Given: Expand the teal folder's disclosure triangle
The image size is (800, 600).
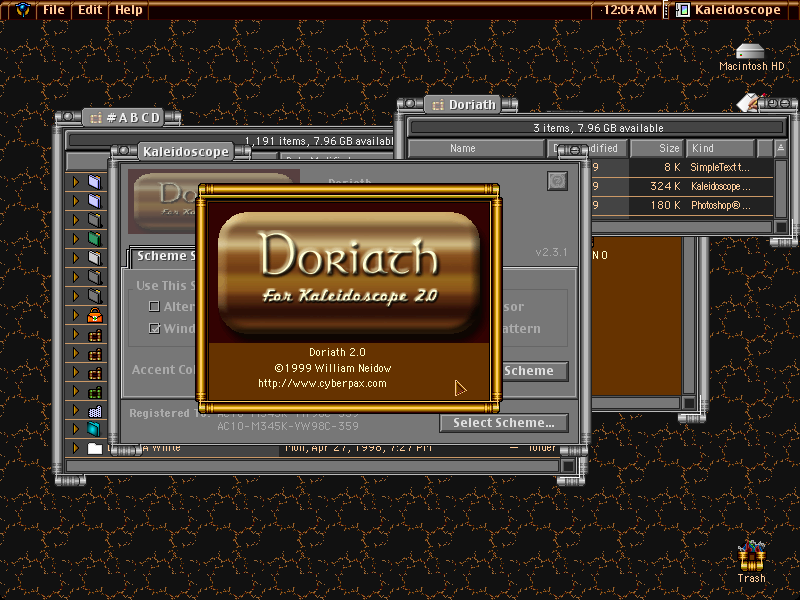Looking at the screenshot, I should click(76, 429).
